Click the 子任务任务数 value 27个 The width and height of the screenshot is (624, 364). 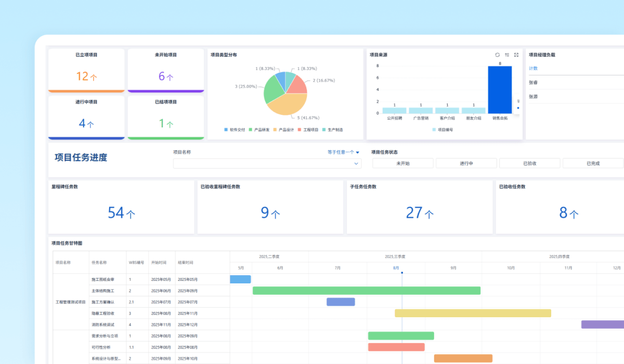pos(420,213)
